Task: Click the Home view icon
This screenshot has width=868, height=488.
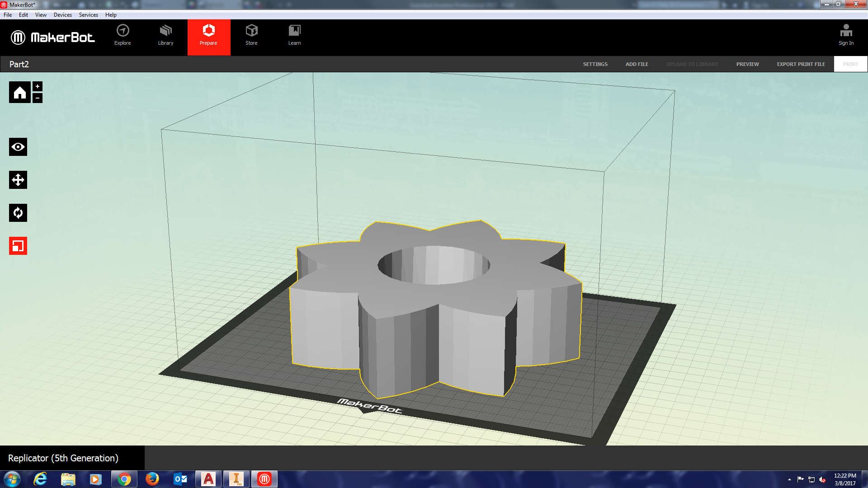Action: pos(19,93)
